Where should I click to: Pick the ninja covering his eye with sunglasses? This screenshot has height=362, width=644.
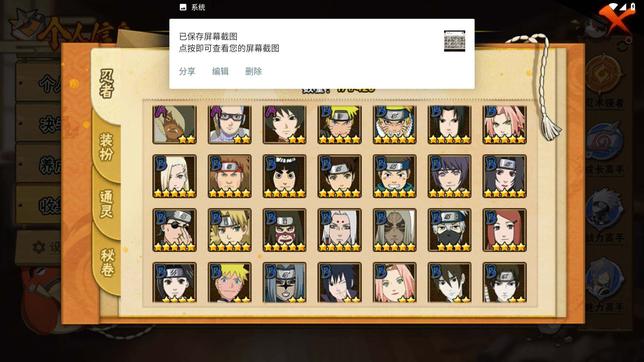click(x=174, y=230)
